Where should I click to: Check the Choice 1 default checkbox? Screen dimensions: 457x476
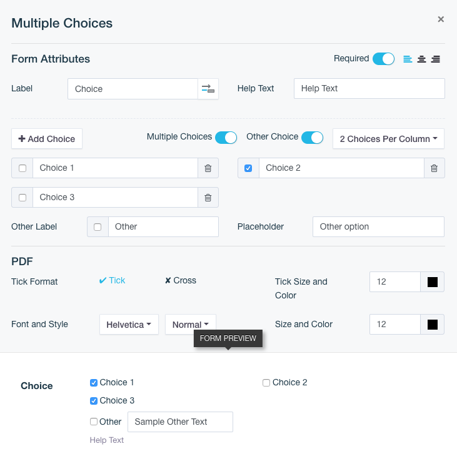pos(23,168)
